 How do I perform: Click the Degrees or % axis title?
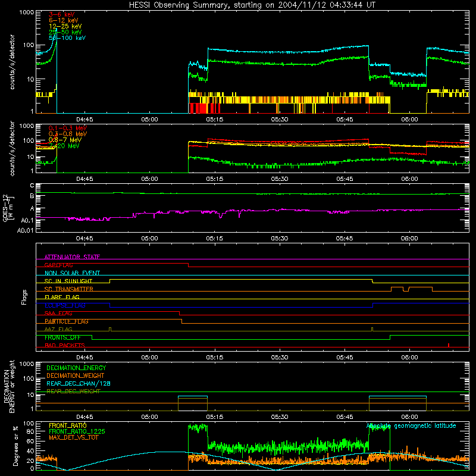coord(16,446)
